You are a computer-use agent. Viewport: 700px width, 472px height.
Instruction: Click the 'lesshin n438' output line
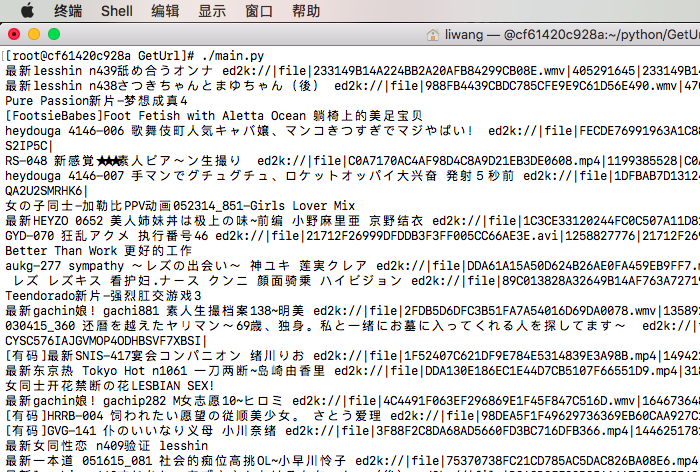click(353, 86)
